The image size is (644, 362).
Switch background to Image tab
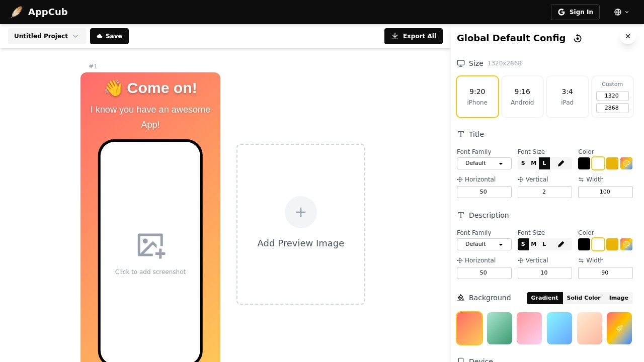point(618,298)
